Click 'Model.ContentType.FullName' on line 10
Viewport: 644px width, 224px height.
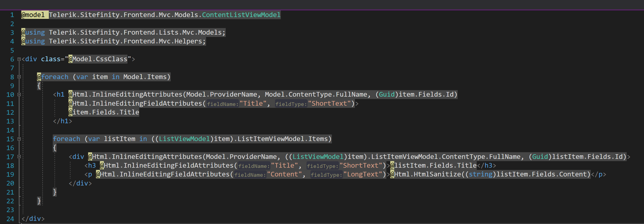pos(316,95)
